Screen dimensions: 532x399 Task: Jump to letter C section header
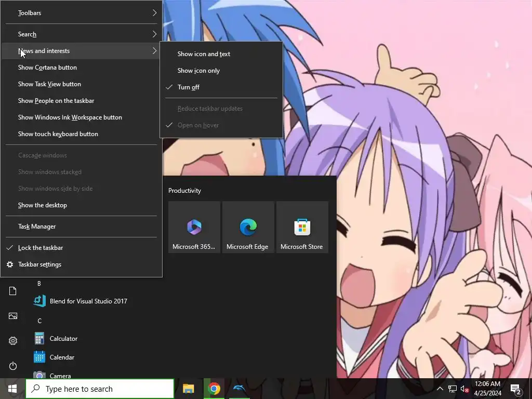click(39, 321)
